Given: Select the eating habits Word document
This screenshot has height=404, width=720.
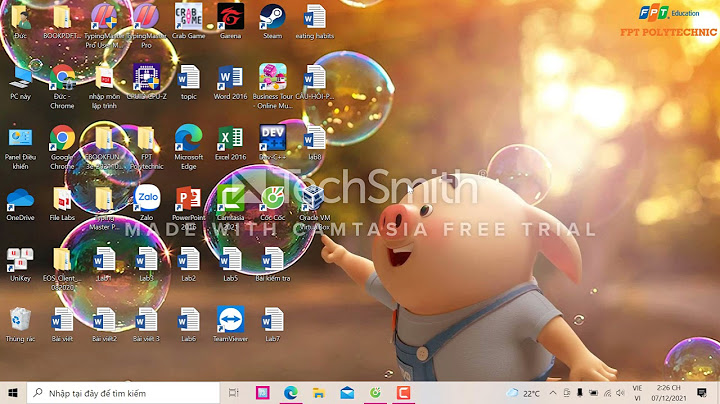Looking at the screenshot, I should click(x=315, y=21).
